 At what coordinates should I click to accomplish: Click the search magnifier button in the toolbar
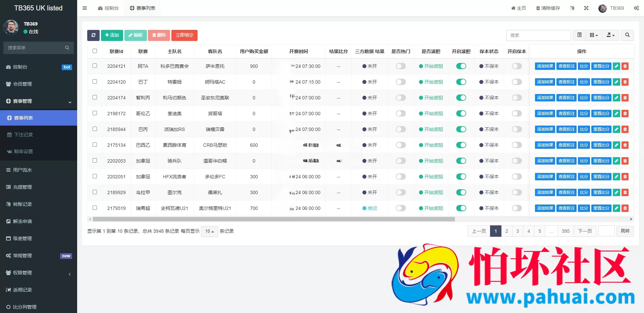(x=627, y=35)
